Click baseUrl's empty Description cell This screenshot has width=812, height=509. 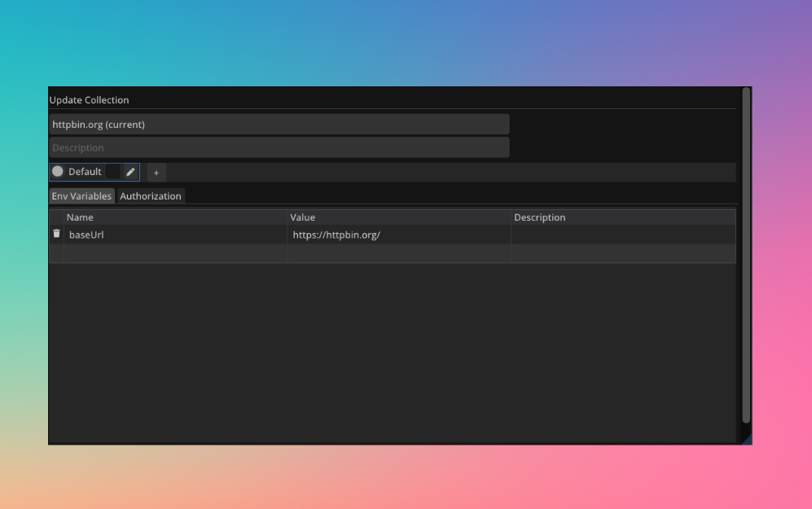pos(619,235)
